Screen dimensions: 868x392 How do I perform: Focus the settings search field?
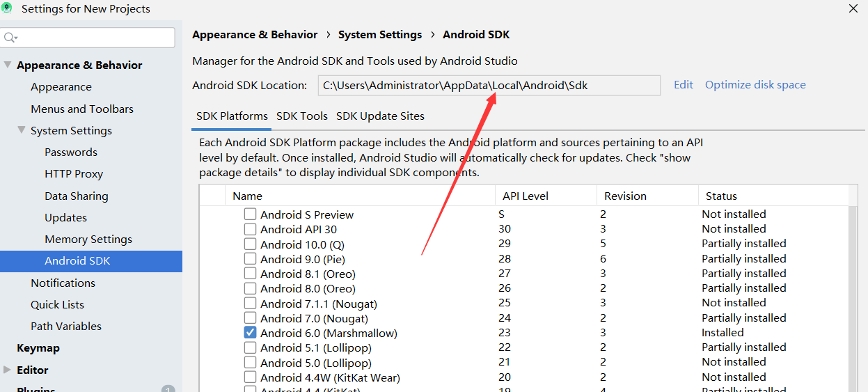point(88,38)
